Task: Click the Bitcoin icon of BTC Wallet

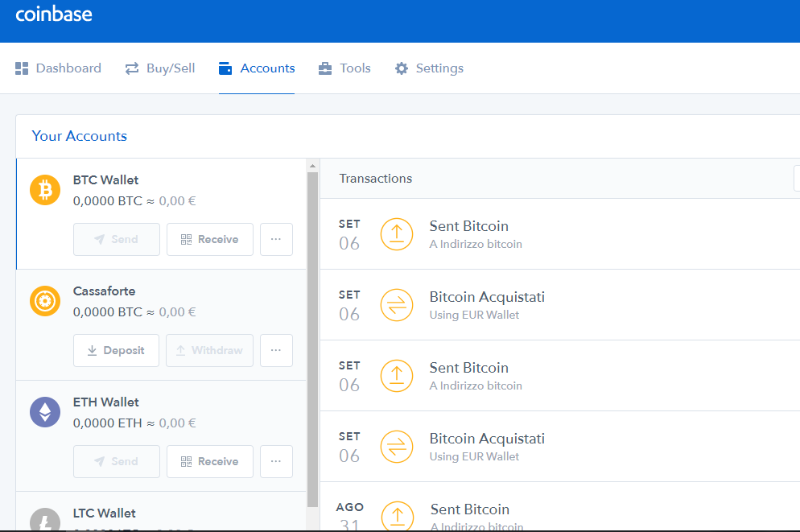Action: point(45,190)
